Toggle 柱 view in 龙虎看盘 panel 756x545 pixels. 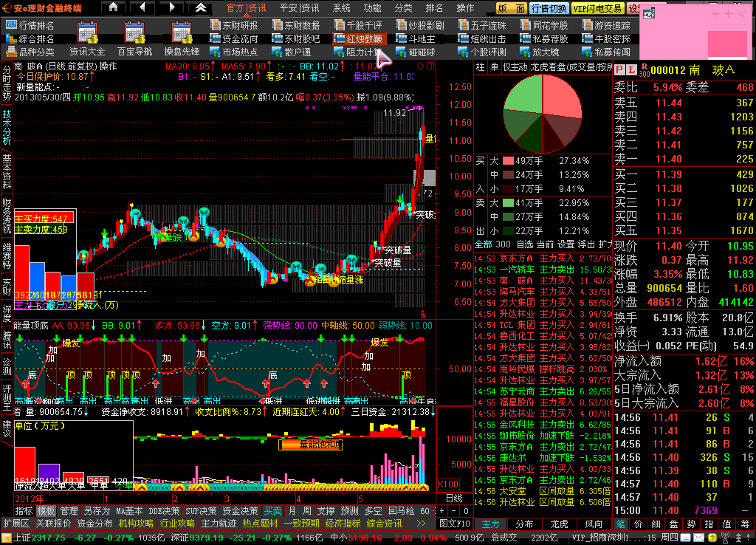480,67
